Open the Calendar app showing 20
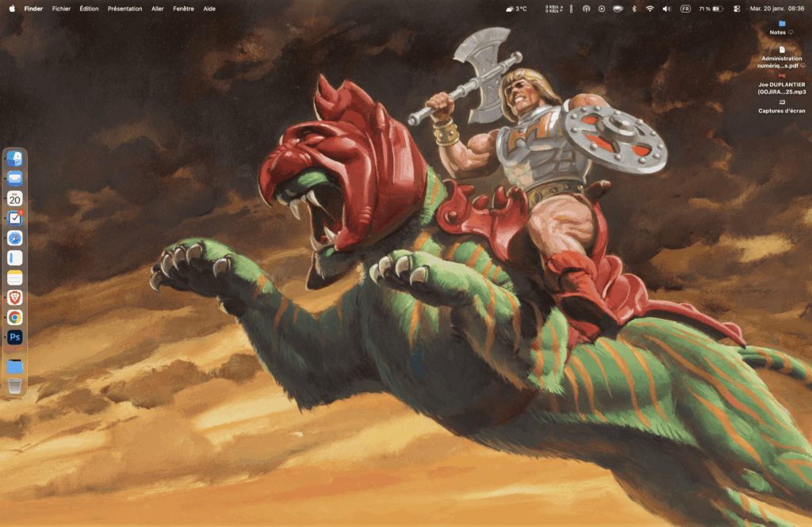Screen dimensions: 812x527 point(15,199)
